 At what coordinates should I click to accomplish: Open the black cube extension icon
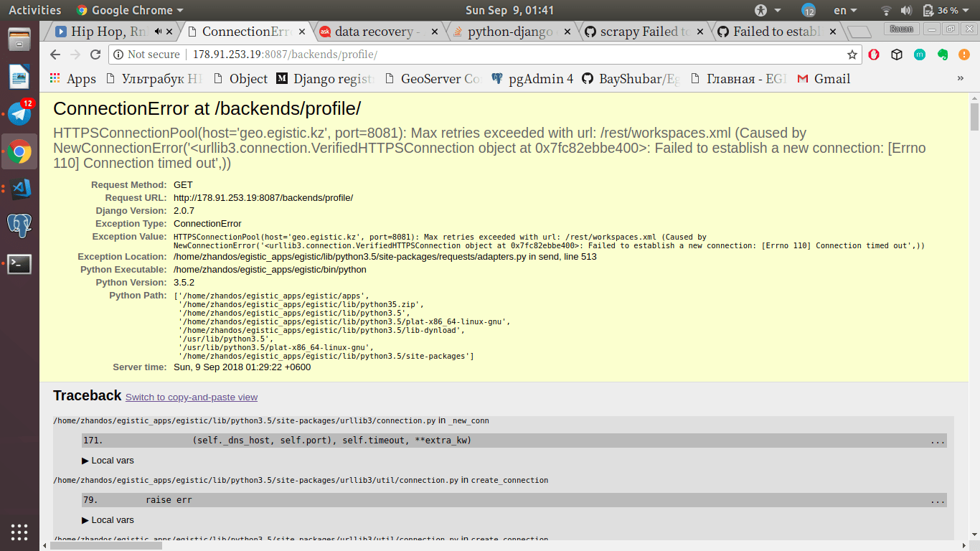pos(897,55)
